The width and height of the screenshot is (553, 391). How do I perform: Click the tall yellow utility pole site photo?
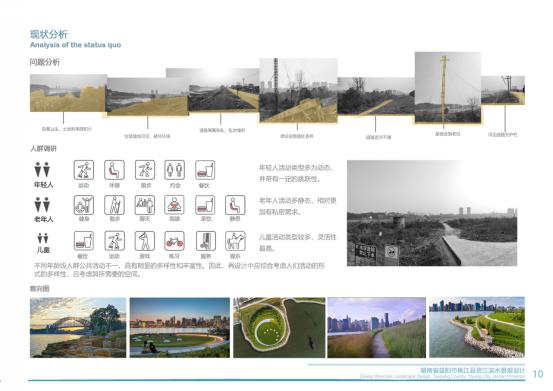pos(448,88)
